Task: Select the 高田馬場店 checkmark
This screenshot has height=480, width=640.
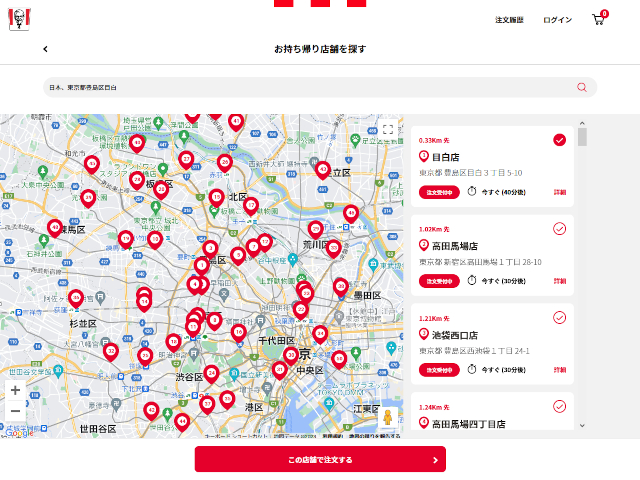Action: point(559,229)
